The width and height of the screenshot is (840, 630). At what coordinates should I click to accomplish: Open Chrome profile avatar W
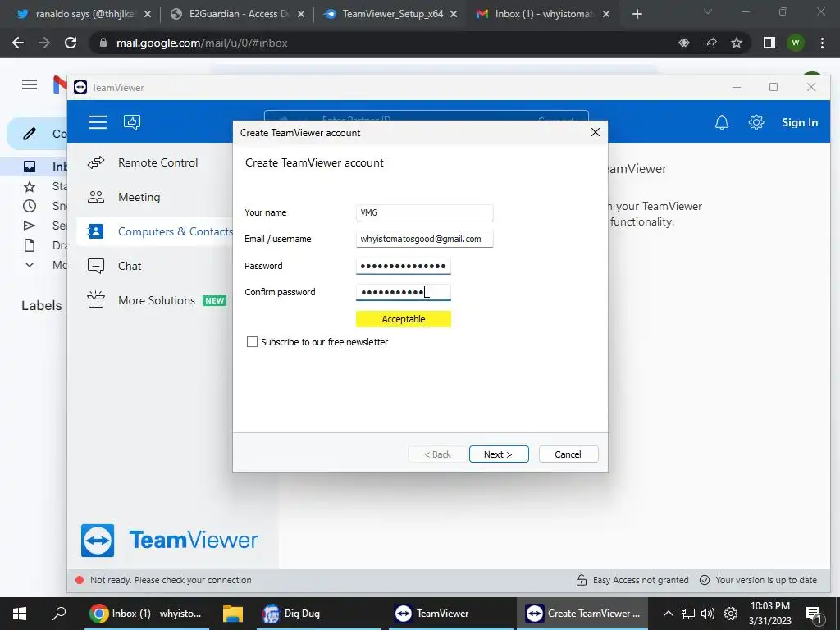point(796,43)
